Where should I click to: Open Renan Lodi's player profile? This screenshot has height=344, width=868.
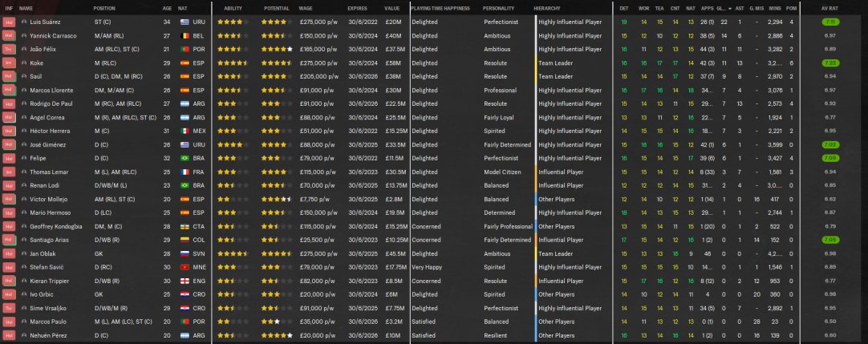coord(44,185)
